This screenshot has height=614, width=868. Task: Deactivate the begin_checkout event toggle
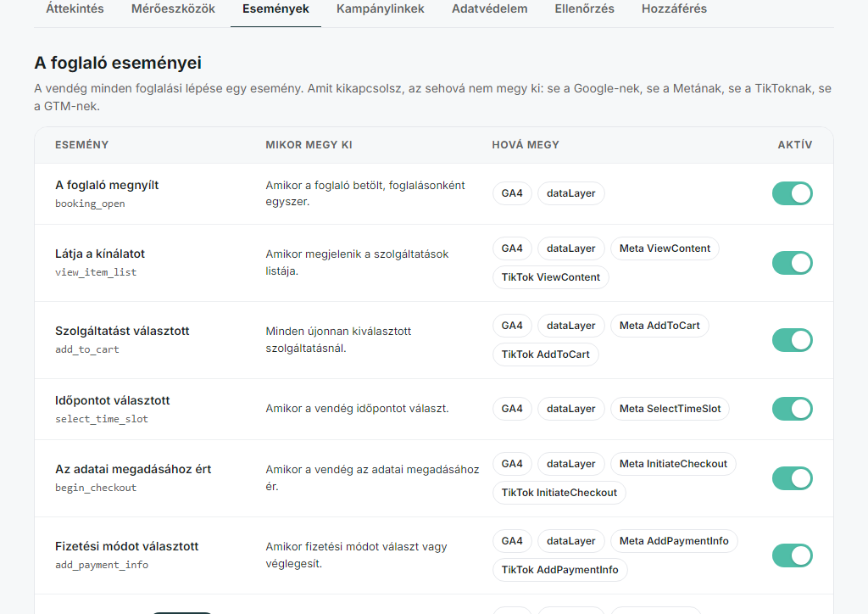(x=793, y=478)
